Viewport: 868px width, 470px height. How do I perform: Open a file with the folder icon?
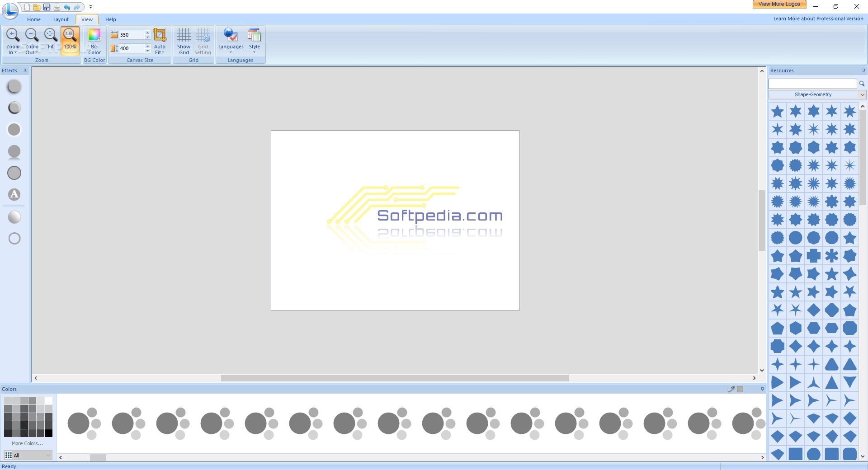[37, 7]
